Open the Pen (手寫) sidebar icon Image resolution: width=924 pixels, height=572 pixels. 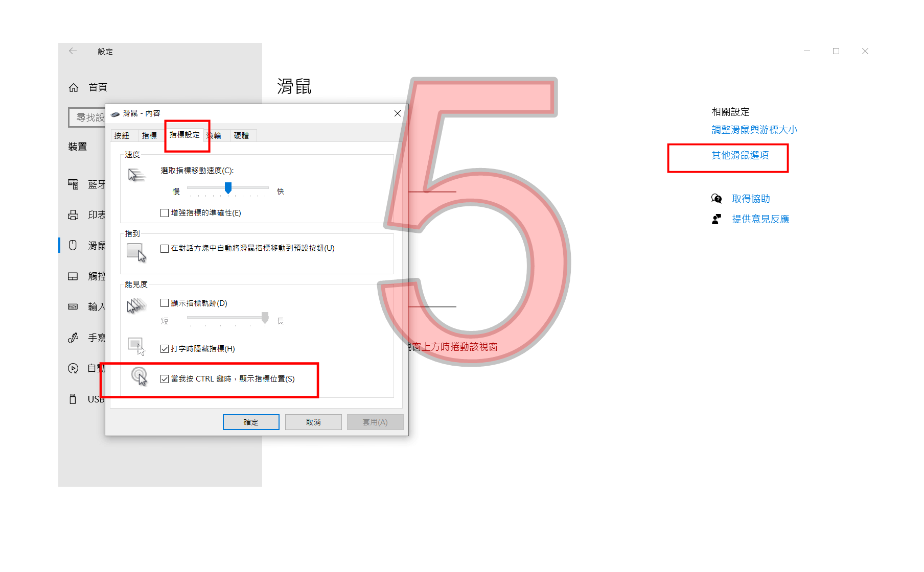(73, 338)
